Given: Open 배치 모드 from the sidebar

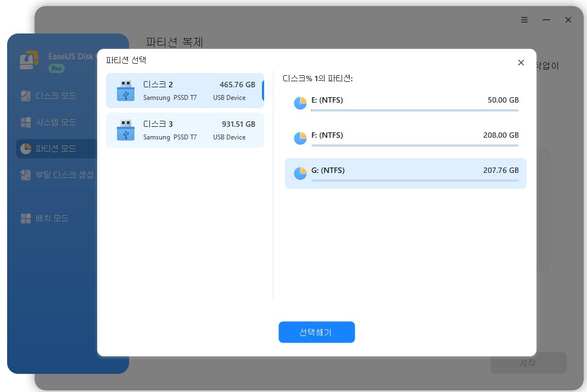Looking at the screenshot, I should (55, 218).
